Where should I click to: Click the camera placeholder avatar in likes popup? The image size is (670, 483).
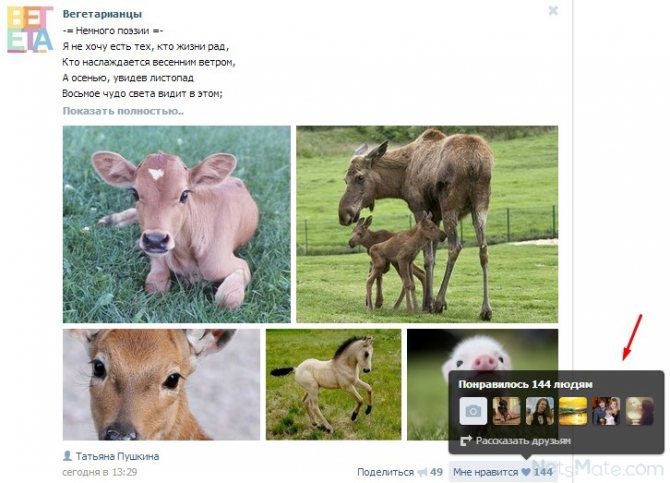pos(473,411)
